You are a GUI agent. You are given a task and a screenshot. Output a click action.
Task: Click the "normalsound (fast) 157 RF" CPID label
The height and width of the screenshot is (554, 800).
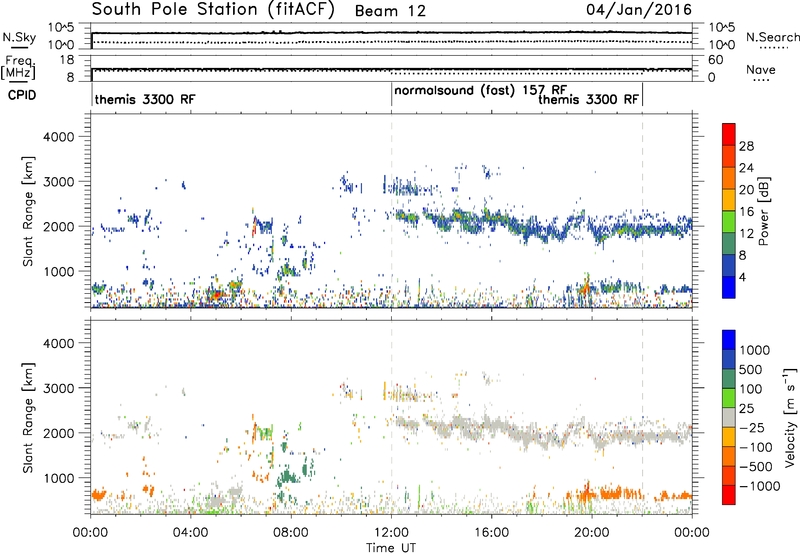[481, 91]
